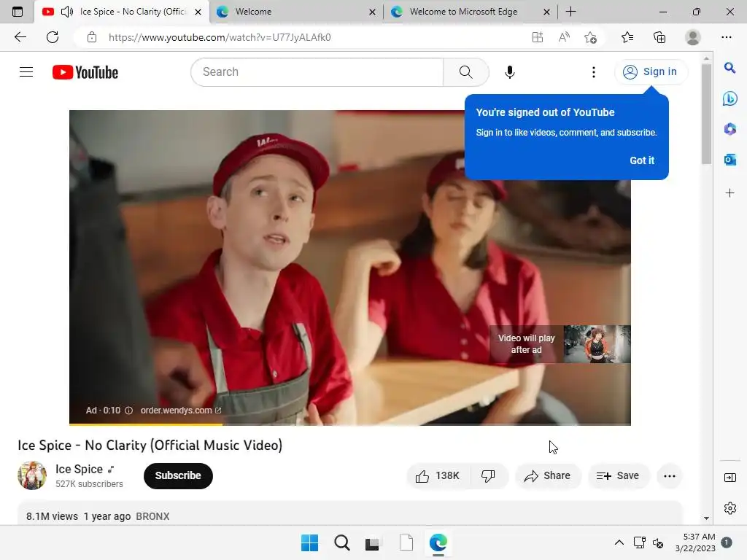Focus the YouTube Search field
747x560 pixels.
317,72
